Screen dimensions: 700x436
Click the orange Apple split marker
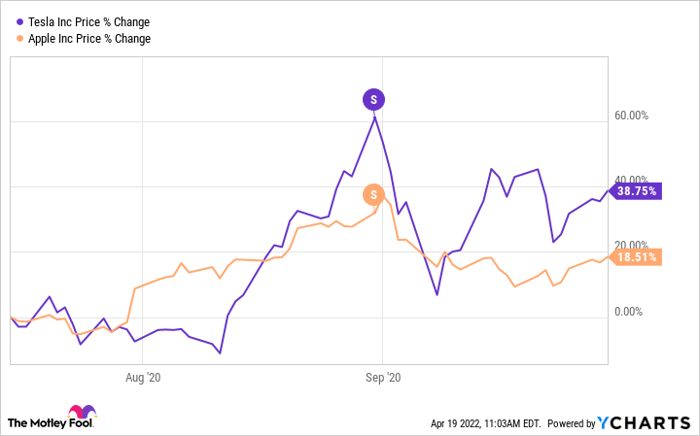(x=374, y=194)
